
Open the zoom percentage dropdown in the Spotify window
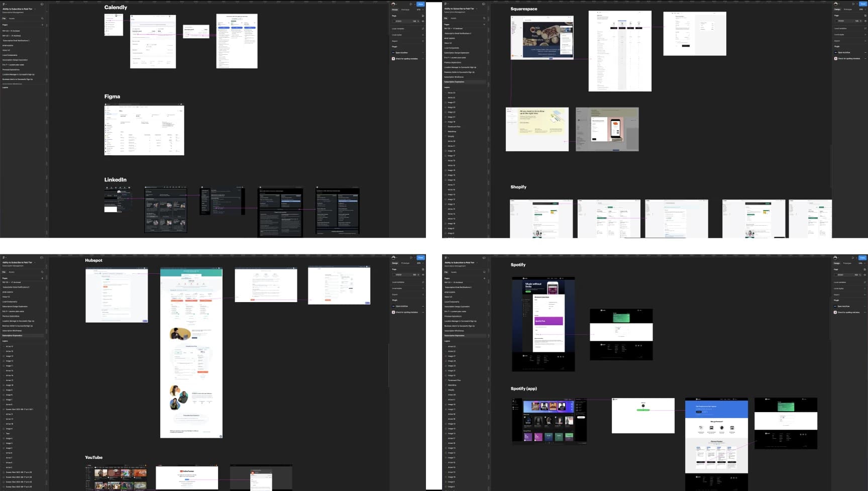coord(861,263)
